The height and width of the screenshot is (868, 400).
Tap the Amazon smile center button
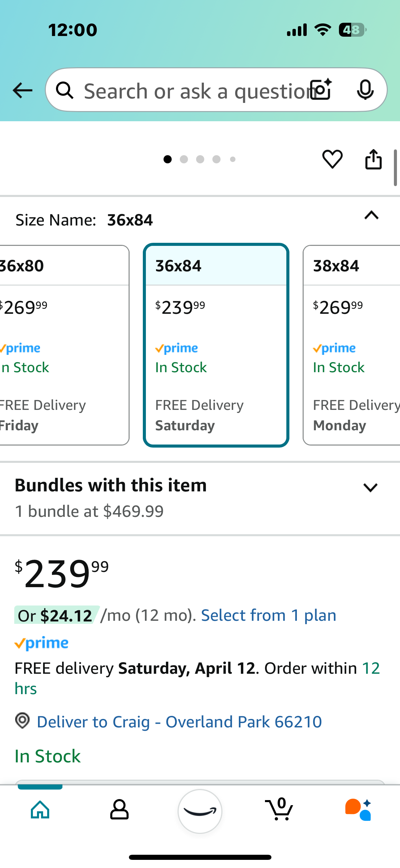click(200, 811)
